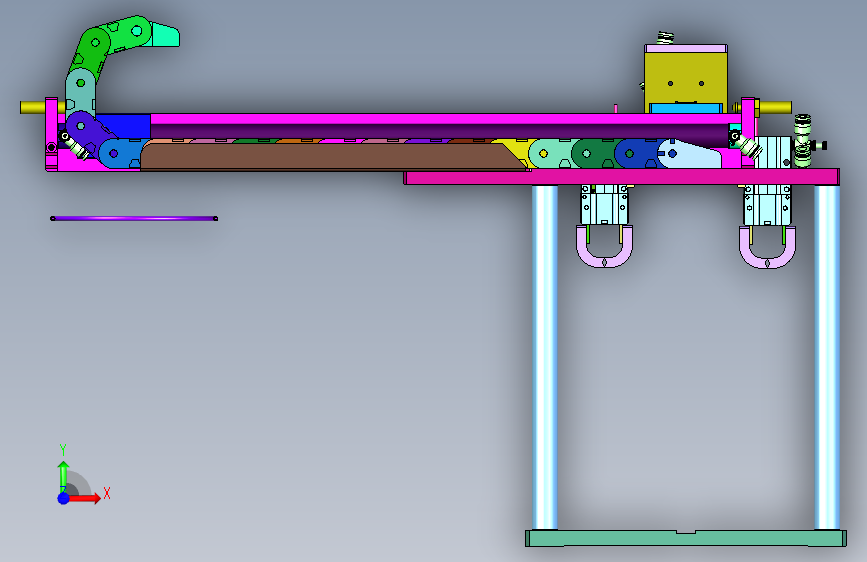Select the thin purple rod below the assembly

pyautogui.click(x=134, y=218)
